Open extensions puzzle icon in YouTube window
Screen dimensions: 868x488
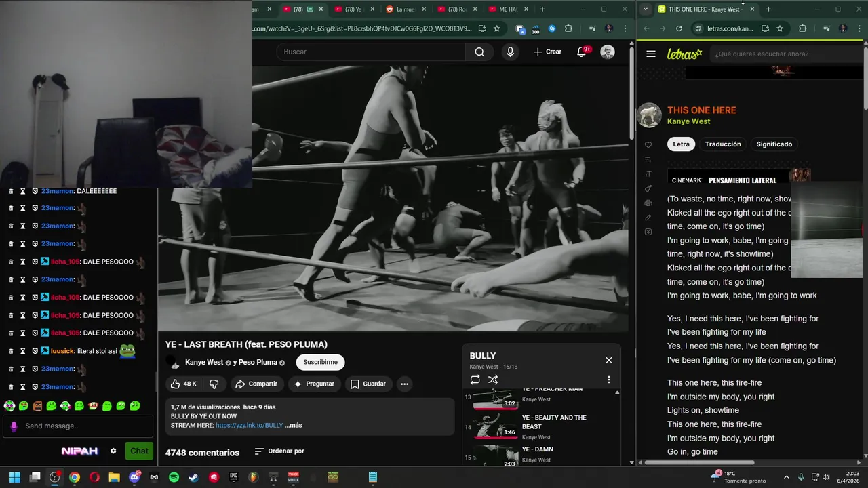coord(568,28)
